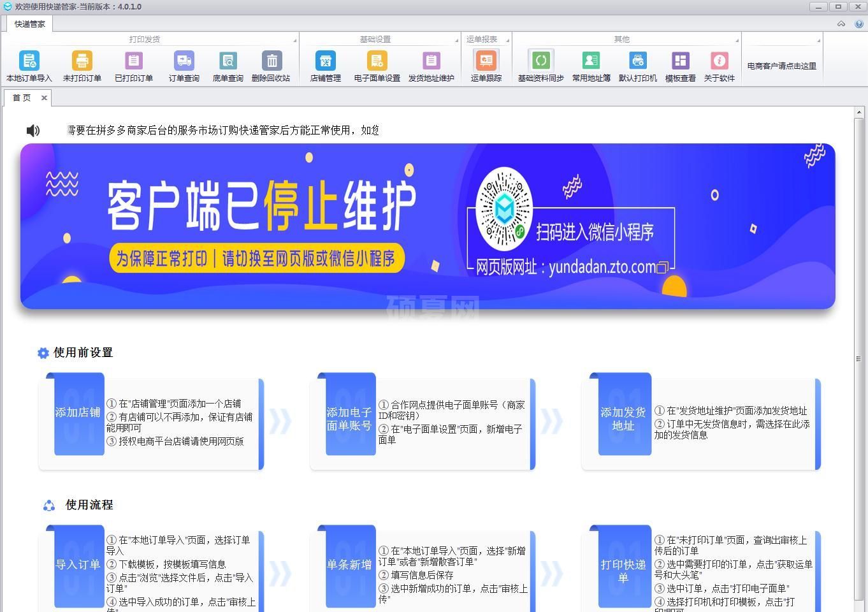Select the 快递管家 ribbon tab
The height and width of the screenshot is (612, 868).
(30, 24)
